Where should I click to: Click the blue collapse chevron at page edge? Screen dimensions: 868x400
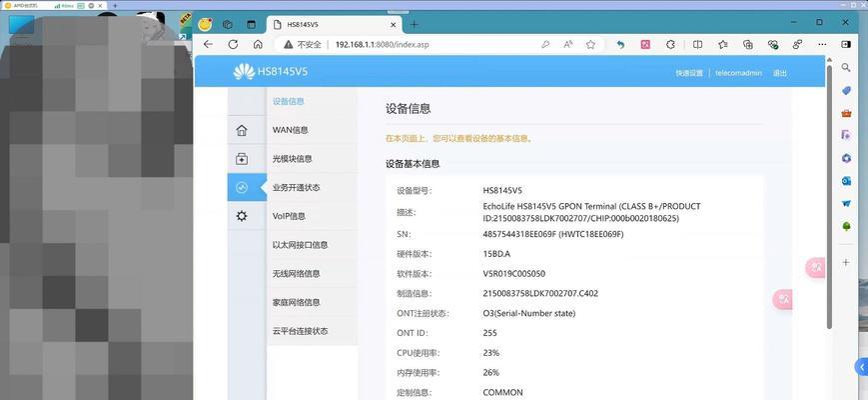pyautogui.click(x=862, y=367)
